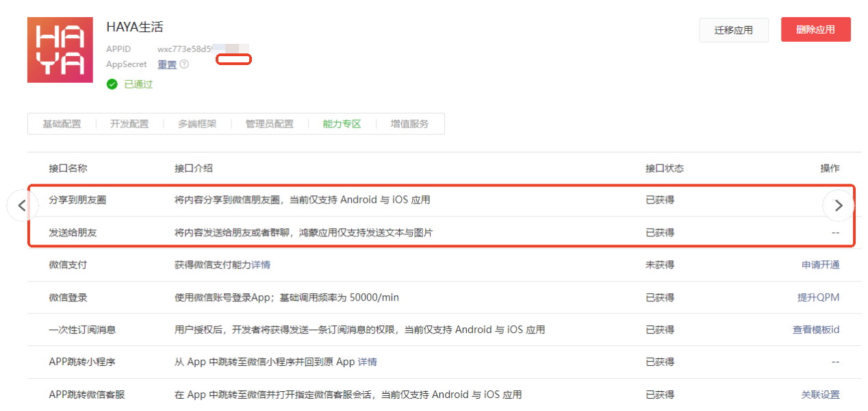Click 关联设置 for APP跳转微信客服

coord(820,395)
